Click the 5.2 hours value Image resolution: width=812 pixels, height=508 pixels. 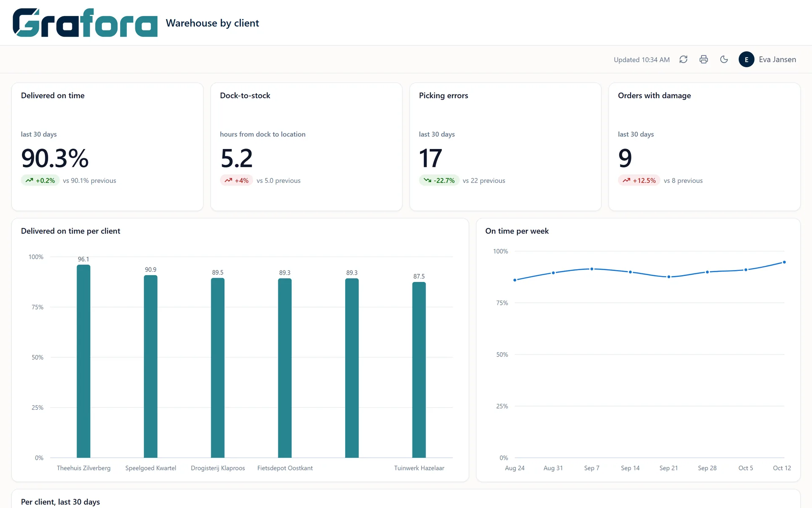click(236, 158)
